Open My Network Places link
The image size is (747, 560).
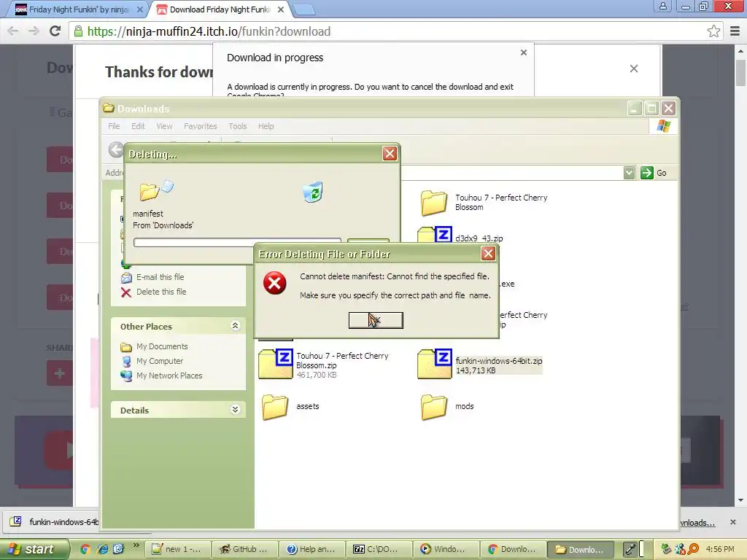pos(169,376)
